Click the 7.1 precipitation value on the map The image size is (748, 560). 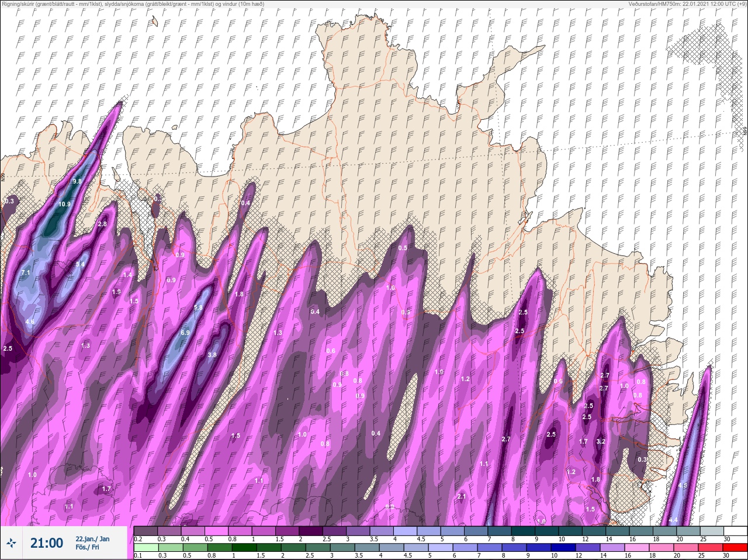point(25,273)
